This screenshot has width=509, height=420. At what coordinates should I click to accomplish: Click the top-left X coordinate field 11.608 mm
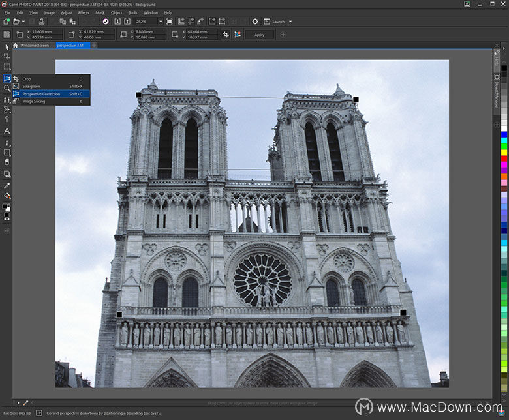(x=47, y=32)
